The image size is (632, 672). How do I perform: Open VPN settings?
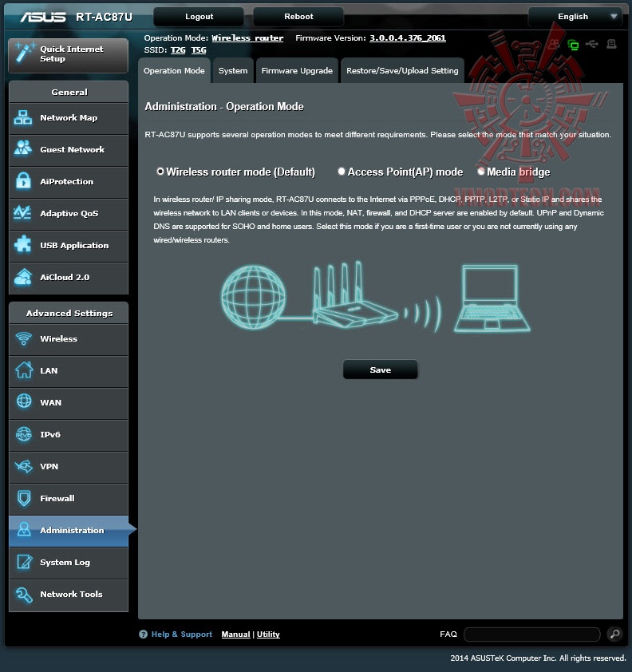(x=68, y=467)
